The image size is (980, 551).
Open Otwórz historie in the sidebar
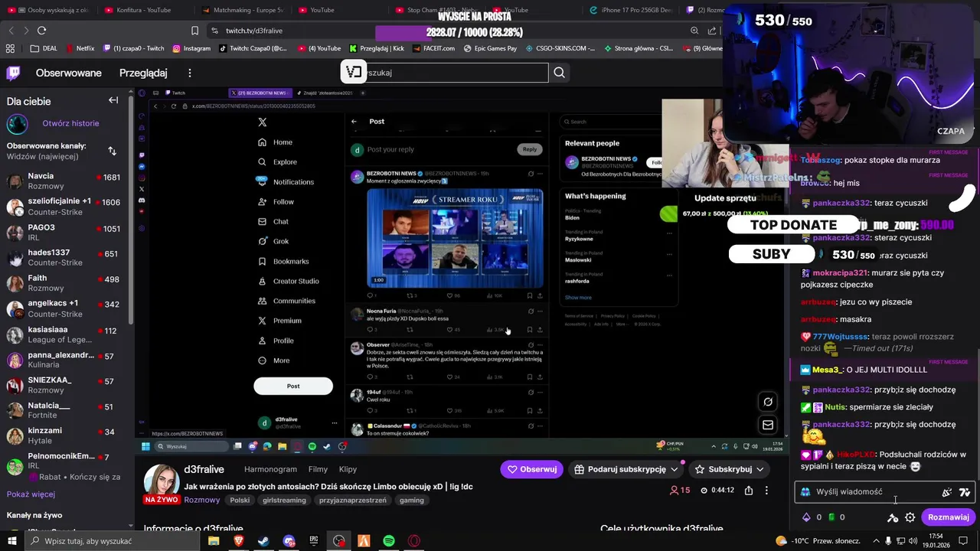click(70, 123)
